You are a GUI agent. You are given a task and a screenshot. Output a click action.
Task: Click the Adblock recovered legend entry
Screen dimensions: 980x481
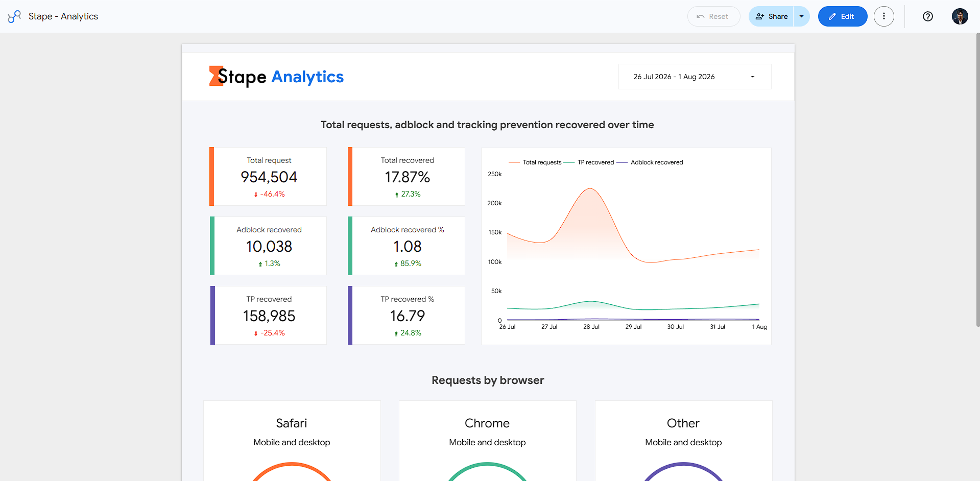(x=650, y=162)
